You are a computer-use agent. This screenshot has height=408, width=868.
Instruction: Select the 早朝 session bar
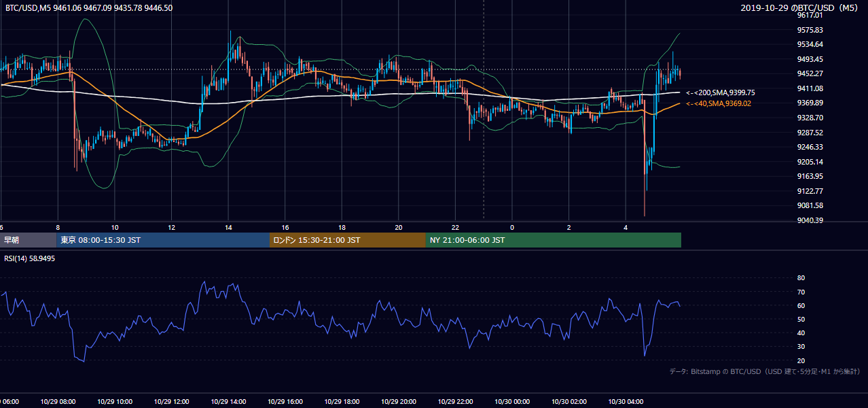28,240
